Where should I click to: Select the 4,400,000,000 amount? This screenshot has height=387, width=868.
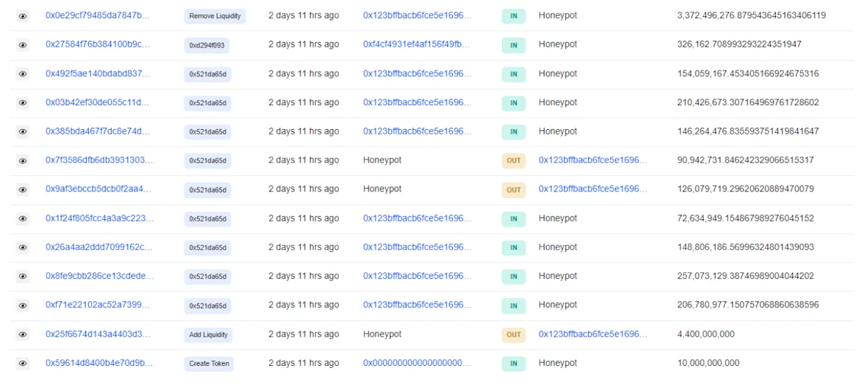point(706,334)
